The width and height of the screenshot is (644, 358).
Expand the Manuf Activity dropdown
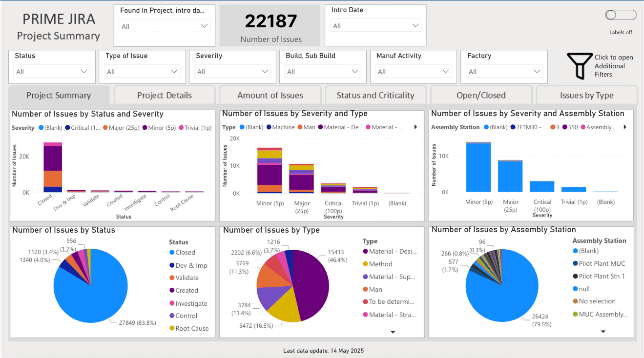pyautogui.click(x=414, y=72)
